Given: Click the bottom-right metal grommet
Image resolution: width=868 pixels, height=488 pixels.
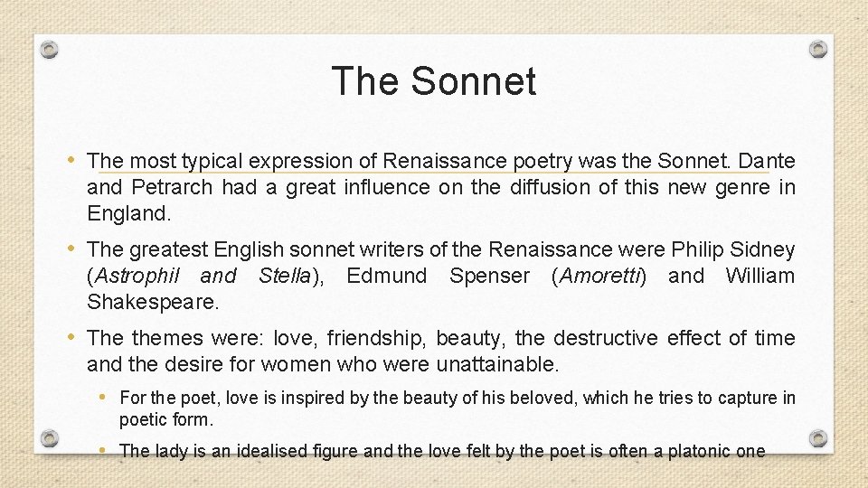Looking at the screenshot, I should (818, 438).
